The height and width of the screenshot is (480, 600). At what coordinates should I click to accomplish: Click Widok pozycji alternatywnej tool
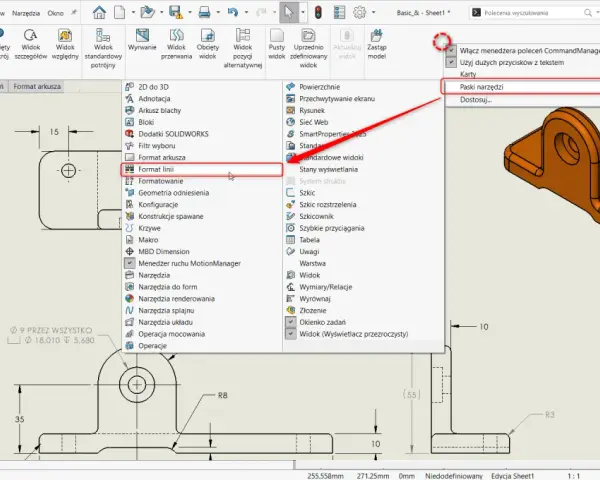[x=243, y=49]
